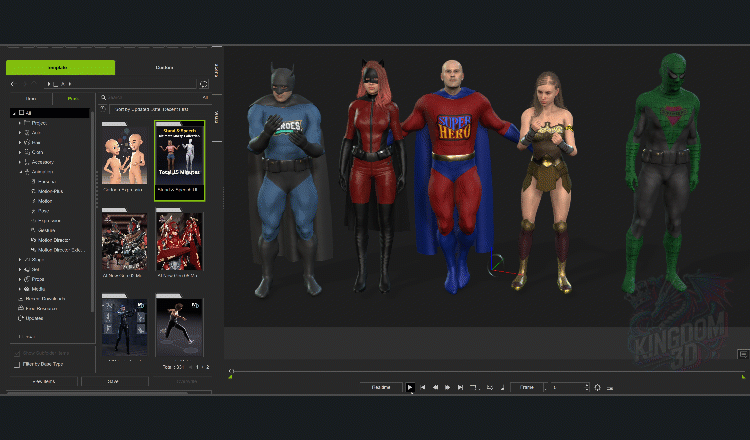Screen dimensions: 750x440
Task: Switch to the Custom tab
Action: [x=165, y=68]
